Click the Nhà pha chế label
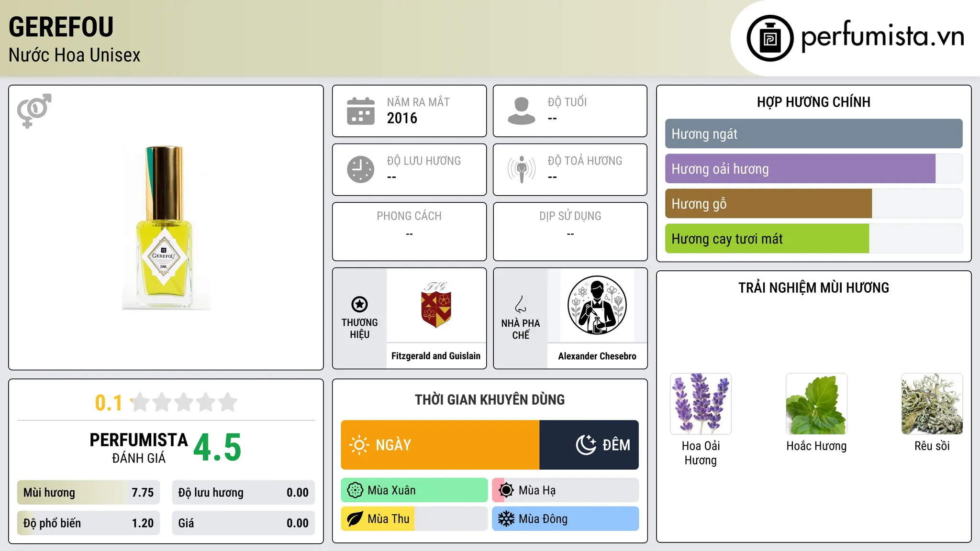 pyautogui.click(x=521, y=329)
